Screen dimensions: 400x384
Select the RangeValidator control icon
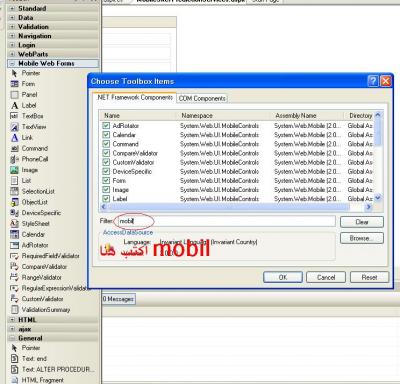(x=14, y=277)
